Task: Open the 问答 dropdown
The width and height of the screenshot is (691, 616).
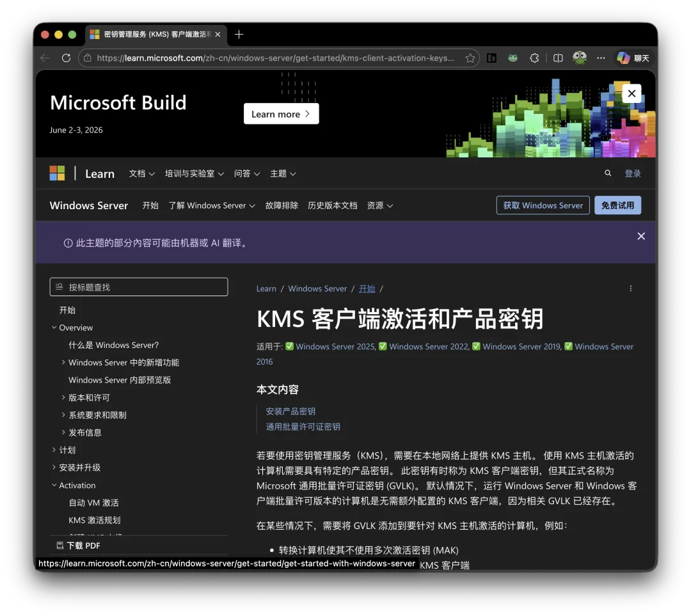Action: click(x=247, y=173)
